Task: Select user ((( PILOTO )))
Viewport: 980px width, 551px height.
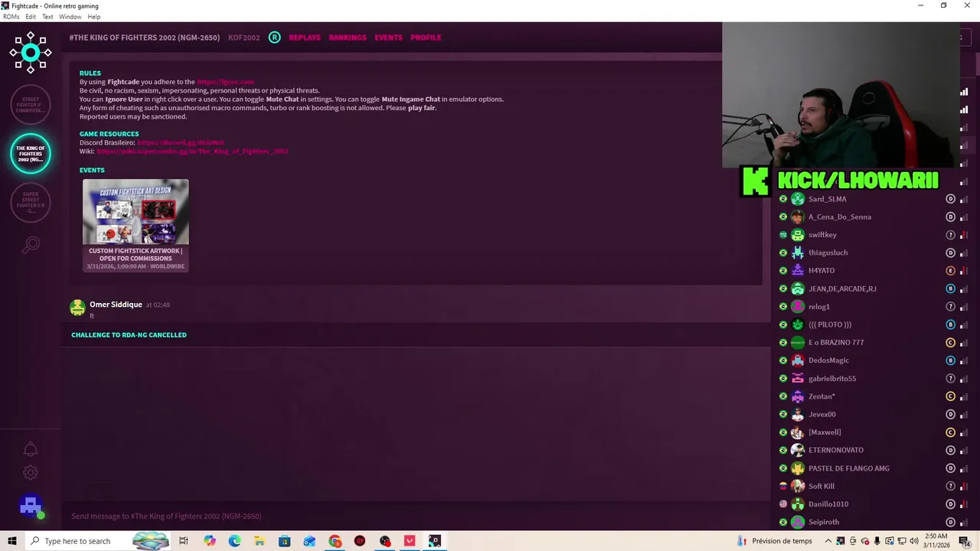Action: (830, 324)
